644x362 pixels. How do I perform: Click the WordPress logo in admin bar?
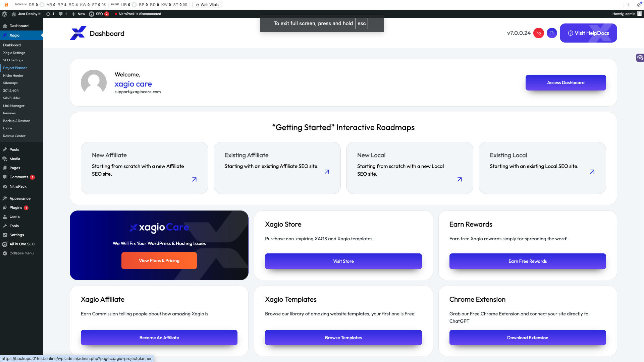pyautogui.click(x=5, y=14)
